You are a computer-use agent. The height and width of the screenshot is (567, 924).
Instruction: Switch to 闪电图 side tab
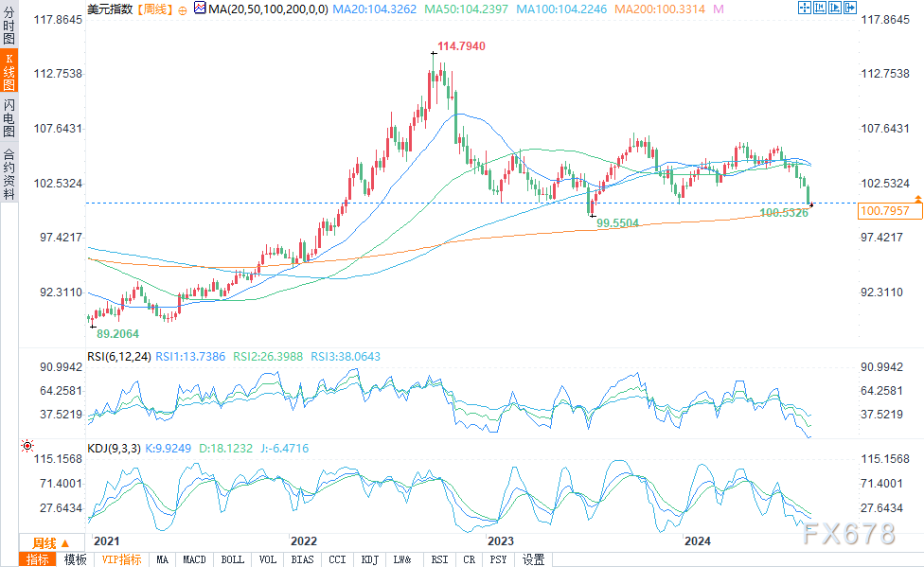9,118
